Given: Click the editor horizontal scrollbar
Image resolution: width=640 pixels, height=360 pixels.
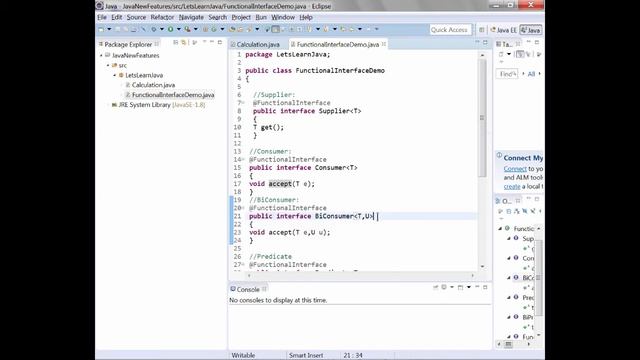Looking at the screenshot, I should [x=361, y=276].
